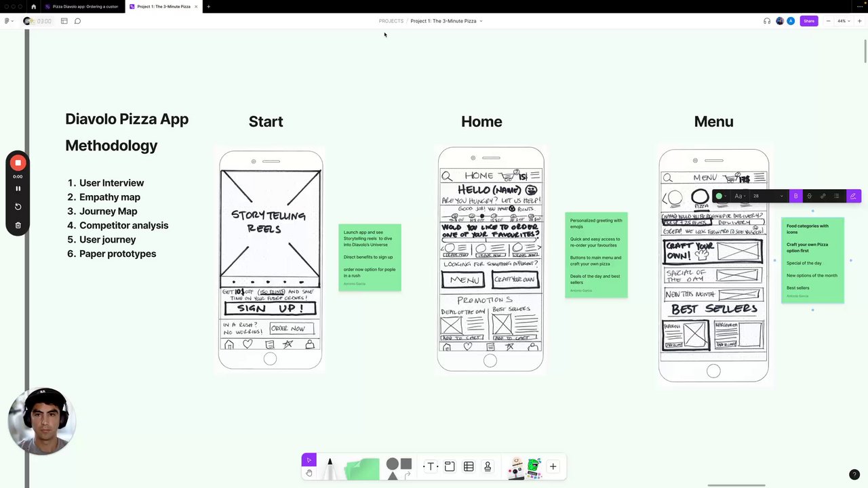Viewport: 868px width, 488px height.
Task: Pause the recording
Action: pyautogui.click(x=18, y=188)
